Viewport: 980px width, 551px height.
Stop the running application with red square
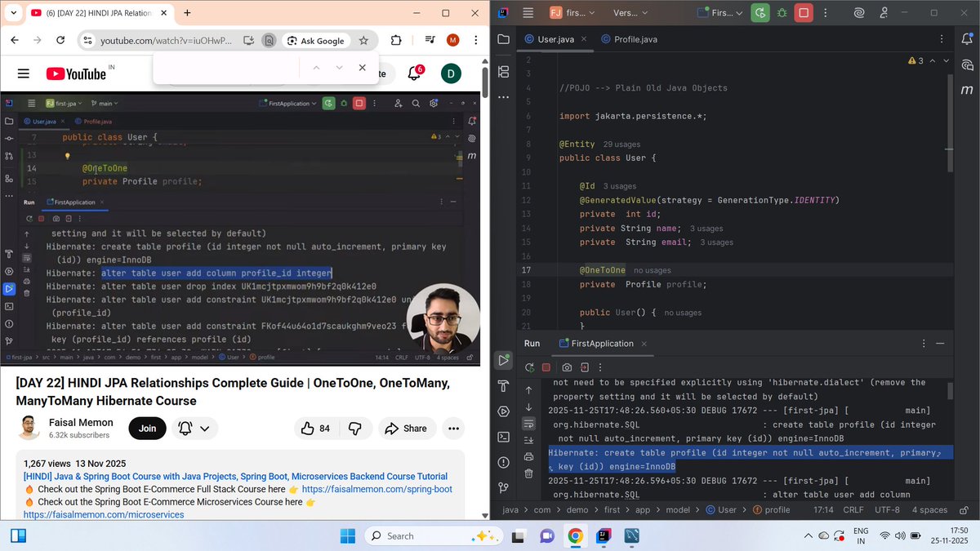pos(546,368)
